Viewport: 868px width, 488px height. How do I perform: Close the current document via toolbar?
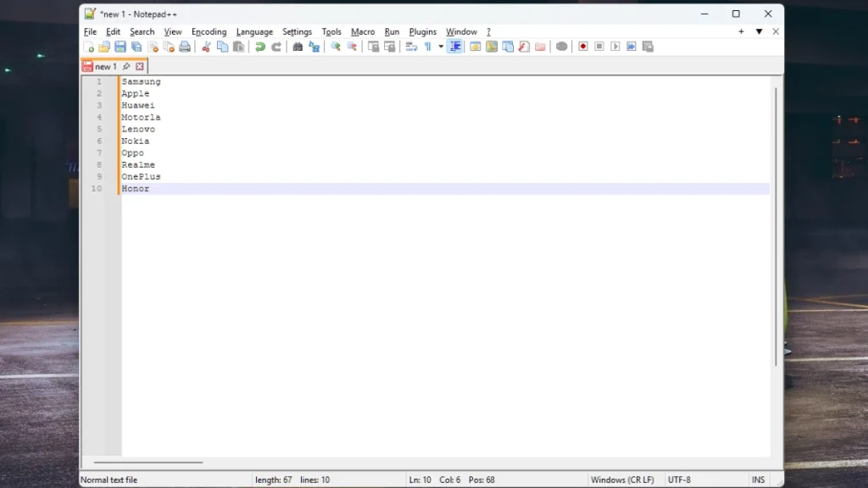[153, 47]
